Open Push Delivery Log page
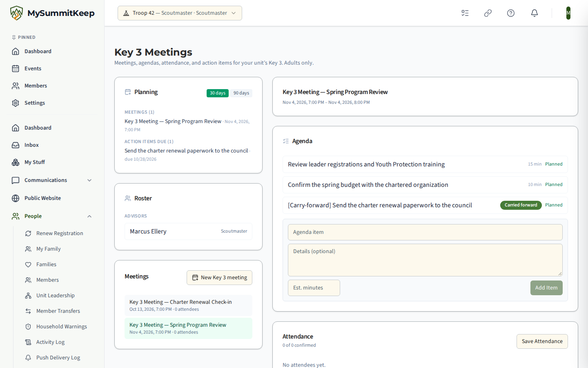The image size is (588, 368). point(60,358)
